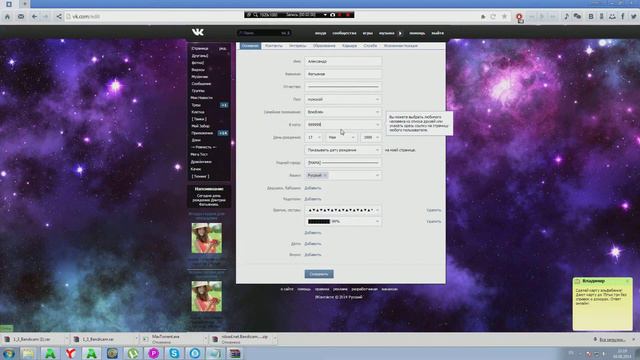Click the Имя input field
This screenshot has height=360, width=640.
343,61
